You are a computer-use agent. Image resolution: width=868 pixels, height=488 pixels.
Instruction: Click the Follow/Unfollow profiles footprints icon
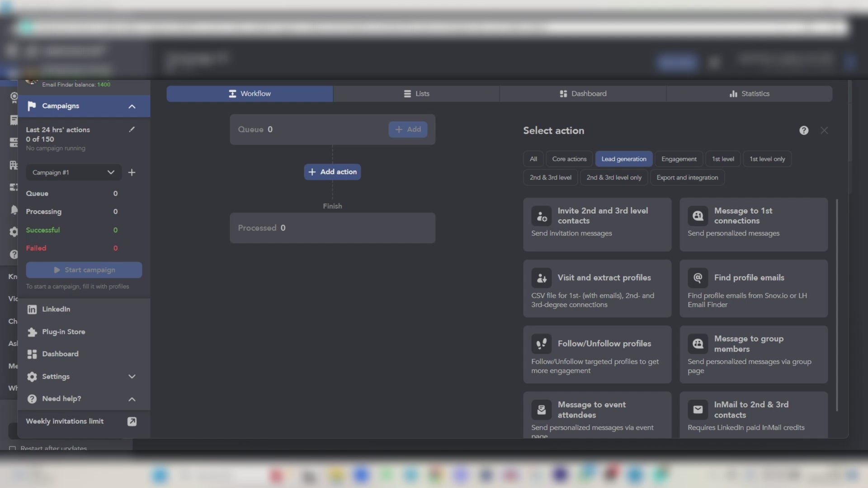(541, 344)
